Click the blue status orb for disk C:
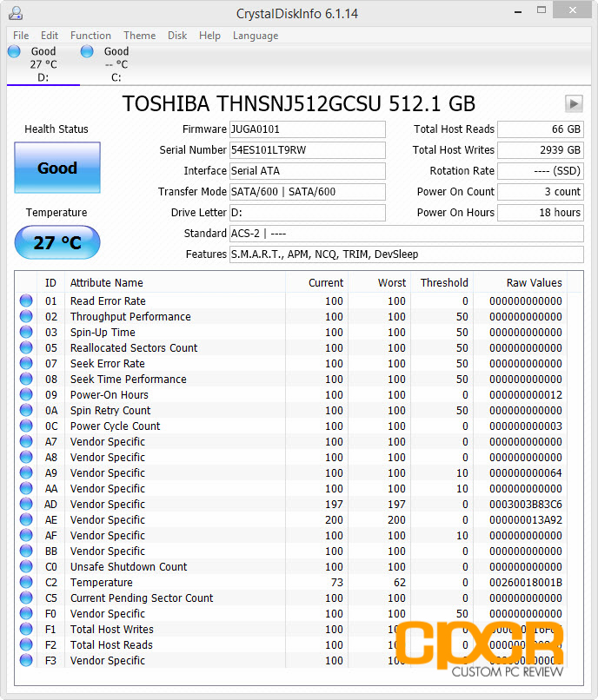Screen dimensions: 598x700 point(87,51)
